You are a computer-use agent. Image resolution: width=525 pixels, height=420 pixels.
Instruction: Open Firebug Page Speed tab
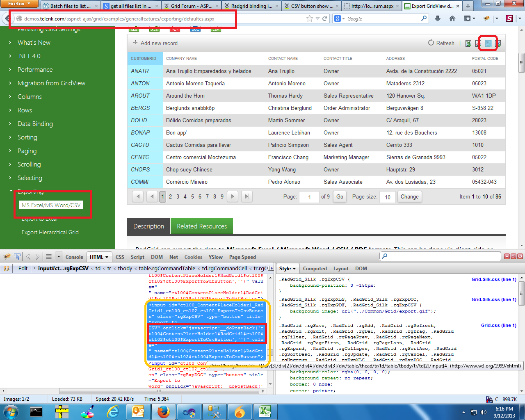pos(242,257)
